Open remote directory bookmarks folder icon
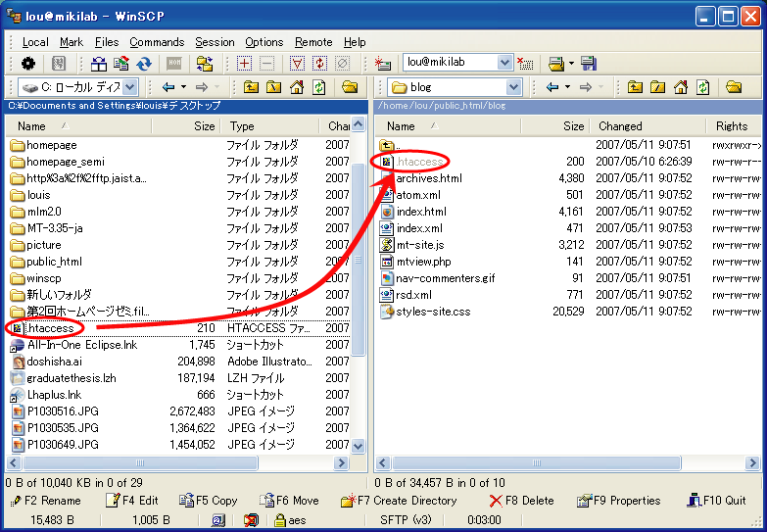This screenshot has width=767, height=532. pos(734,87)
